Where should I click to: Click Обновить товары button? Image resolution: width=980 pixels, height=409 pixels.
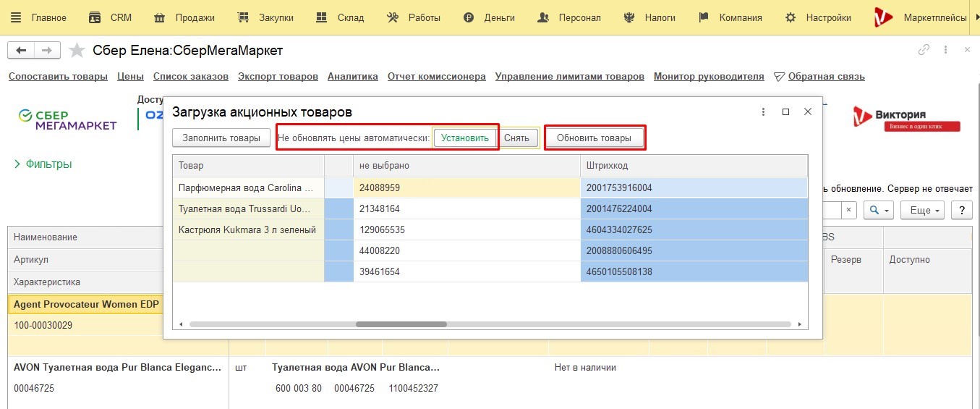click(x=594, y=138)
